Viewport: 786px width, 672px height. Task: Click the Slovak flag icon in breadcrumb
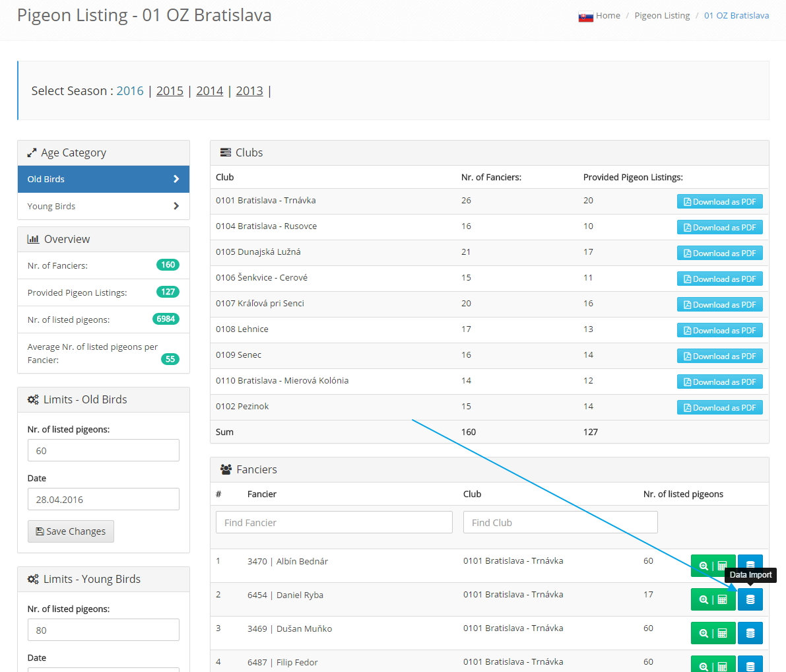click(585, 17)
